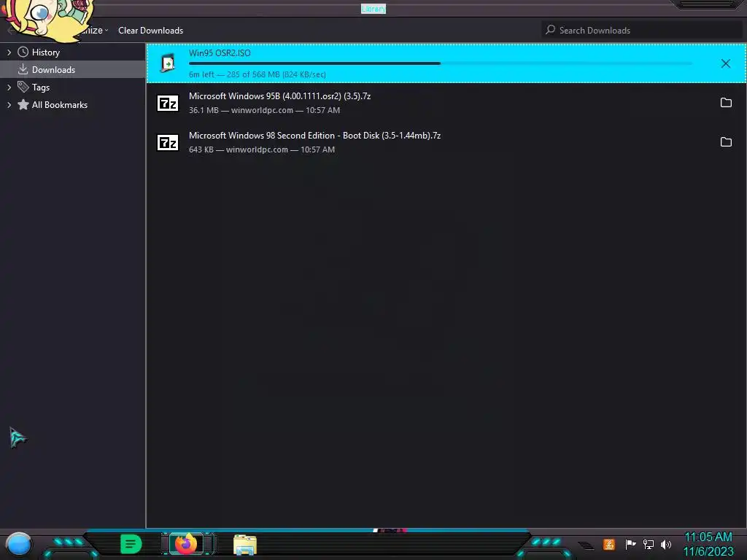Click the 7z icon for Windows 98 Boot Disk

click(x=168, y=142)
